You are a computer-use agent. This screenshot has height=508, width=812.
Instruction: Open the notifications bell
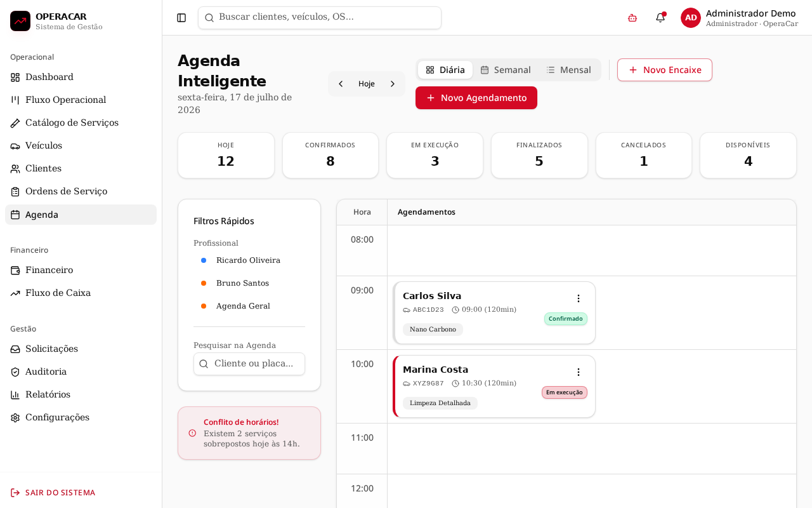(660, 18)
